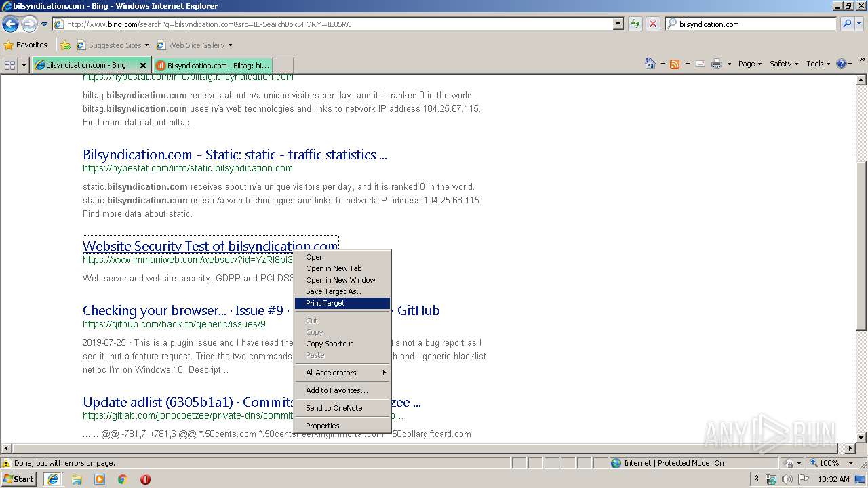The height and width of the screenshot is (488, 868).
Task: Click the Feeds RSS icon
Action: (675, 64)
